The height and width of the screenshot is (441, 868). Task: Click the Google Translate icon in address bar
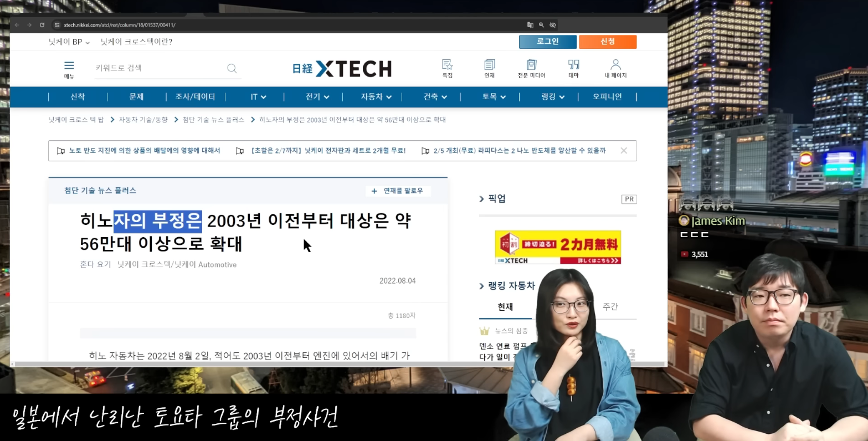530,24
